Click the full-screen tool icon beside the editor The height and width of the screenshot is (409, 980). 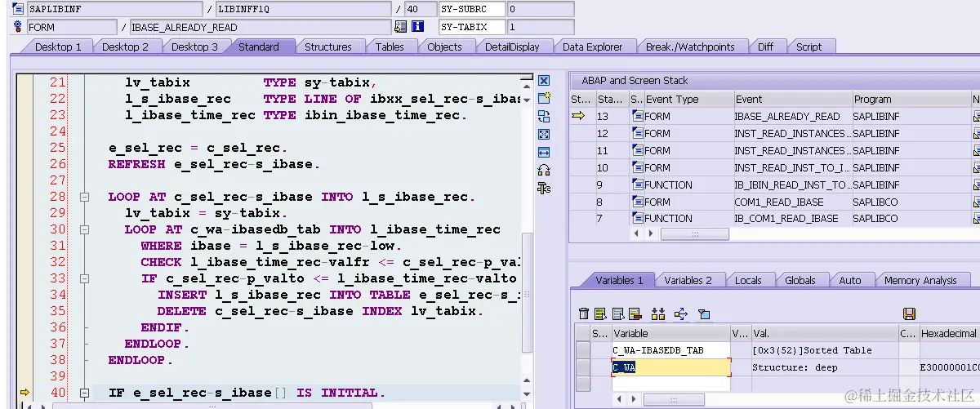coord(545,134)
